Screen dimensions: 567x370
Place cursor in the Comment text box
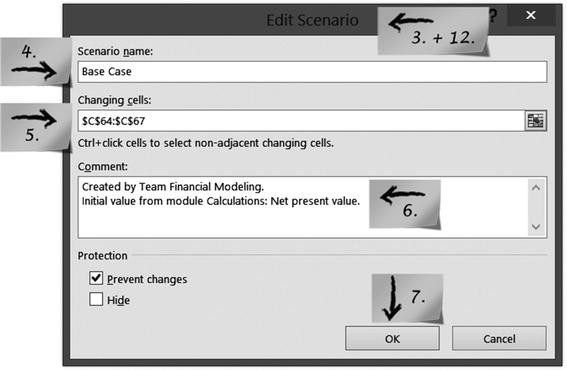303,207
